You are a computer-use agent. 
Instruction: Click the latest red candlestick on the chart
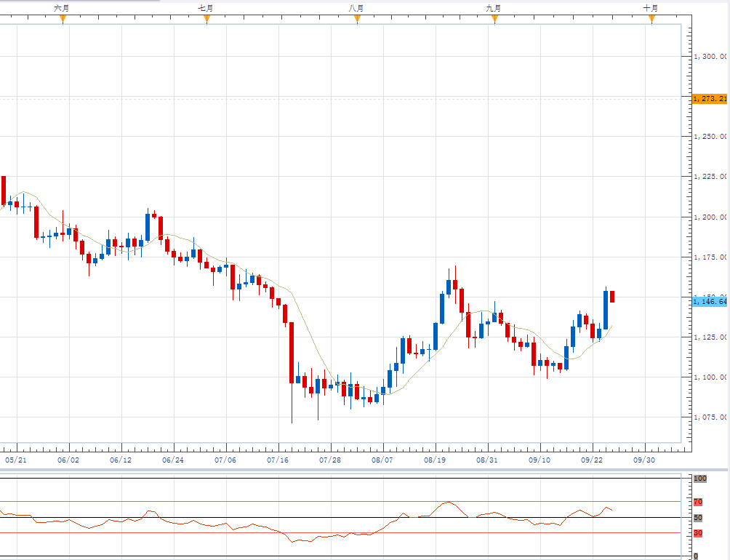pos(612,297)
